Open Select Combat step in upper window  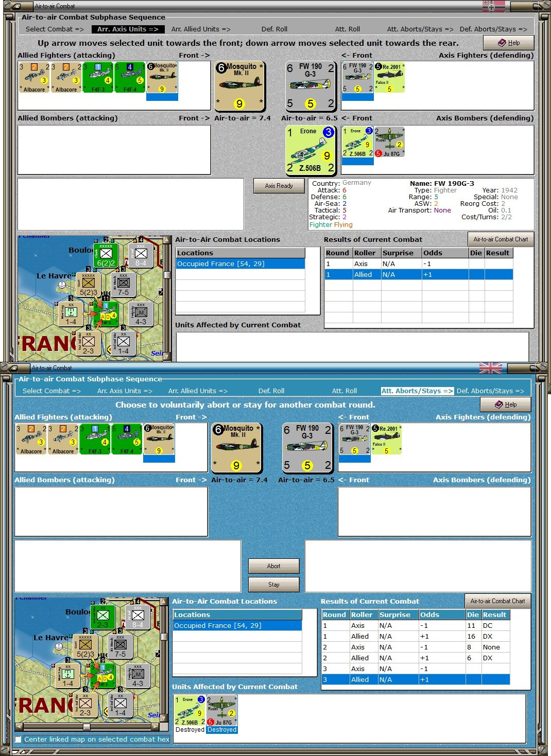coord(55,29)
